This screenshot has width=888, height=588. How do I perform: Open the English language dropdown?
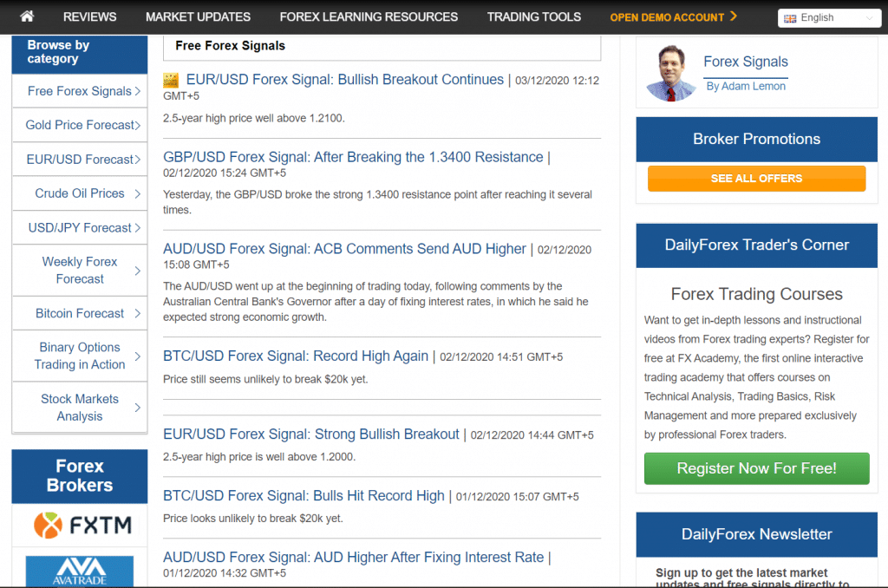tap(829, 18)
